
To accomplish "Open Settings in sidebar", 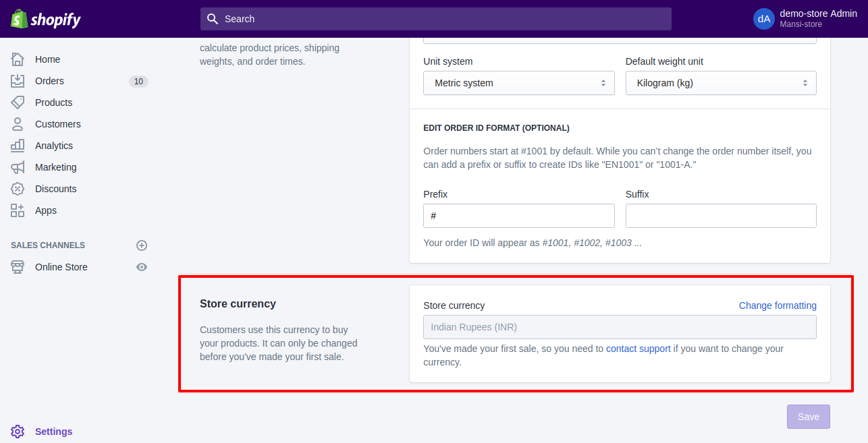I will 53,432.
